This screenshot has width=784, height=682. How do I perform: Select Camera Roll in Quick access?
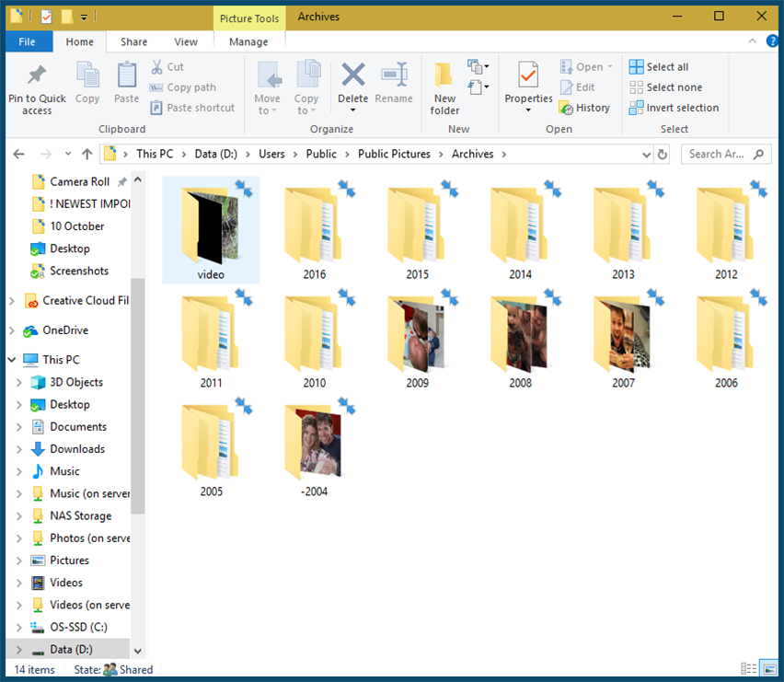click(x=79, y=181)
